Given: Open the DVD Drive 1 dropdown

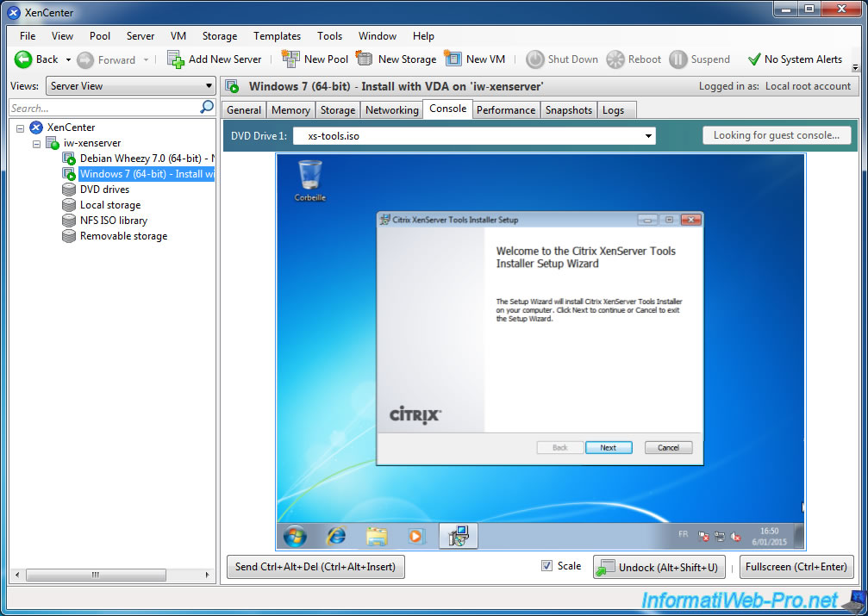Looking at the screenshot, I should [x=647, y=136].
